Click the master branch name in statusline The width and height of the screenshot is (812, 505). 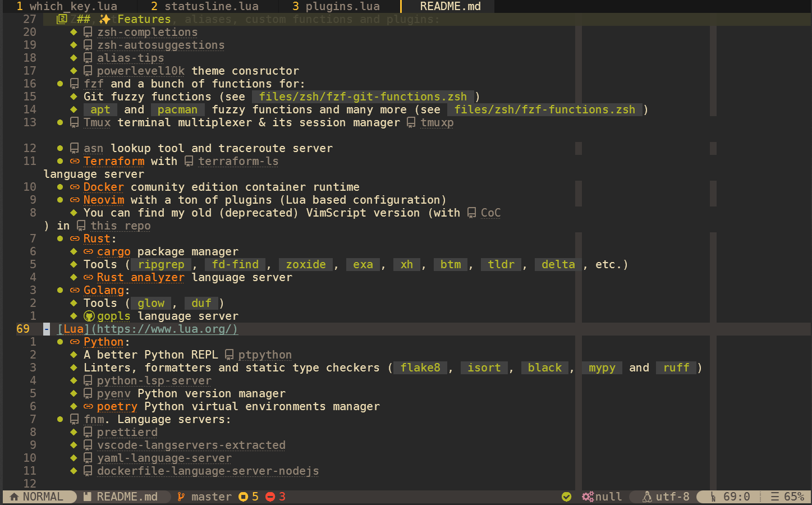[211, 497]
